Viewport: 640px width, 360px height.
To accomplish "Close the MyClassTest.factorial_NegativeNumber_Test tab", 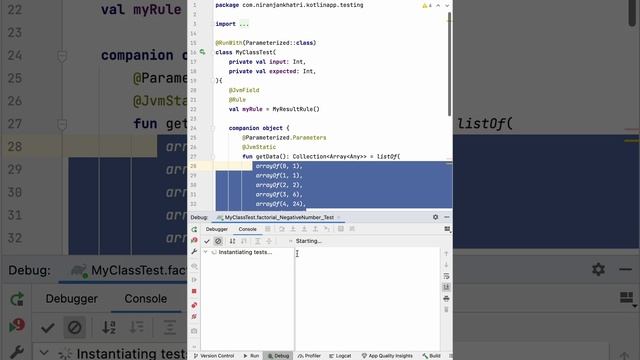I will 339,218.
